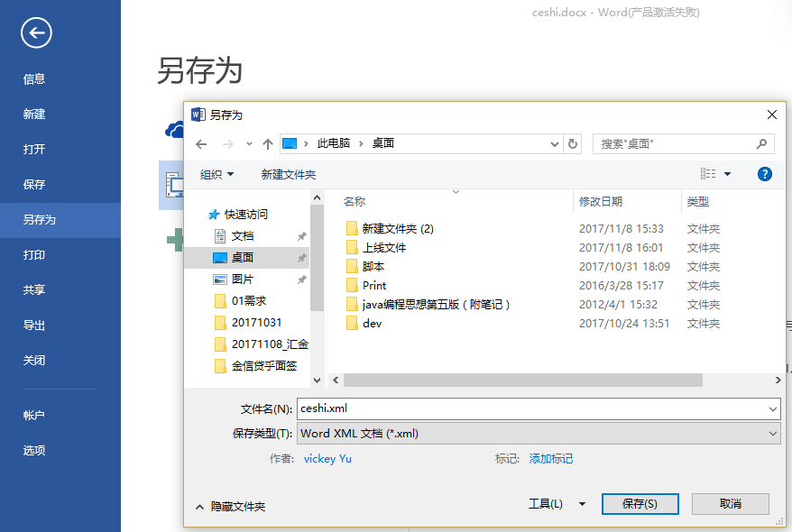Image resolution: width=792 pixels, height=532 pixels.
Task: Open the Tools (工具) dropdown
Action: (x=557, y=504)
